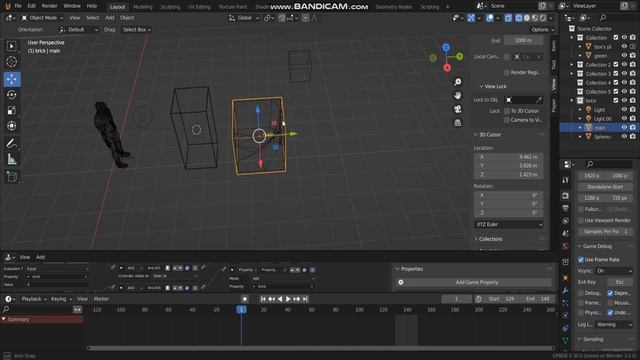Toggle visibility of green object
The width and height of the screenshot is (640, 360).
point(624,56)
